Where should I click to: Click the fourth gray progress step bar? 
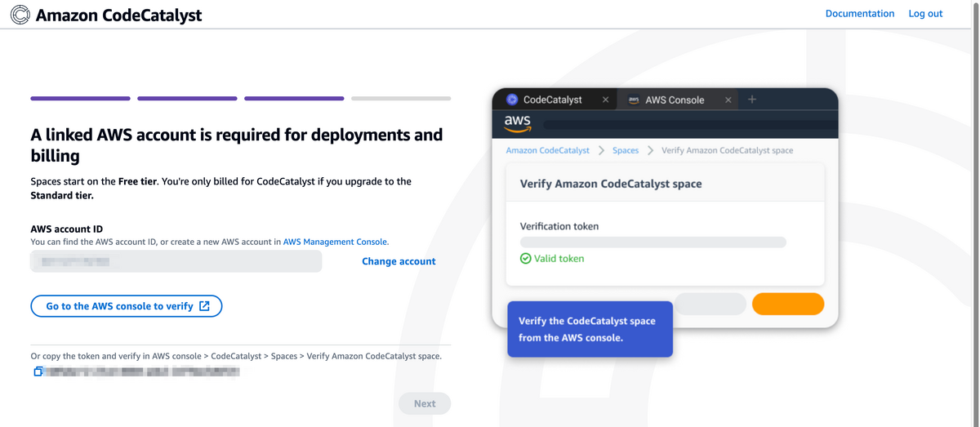pyautogui.click(x=401, y=99)
